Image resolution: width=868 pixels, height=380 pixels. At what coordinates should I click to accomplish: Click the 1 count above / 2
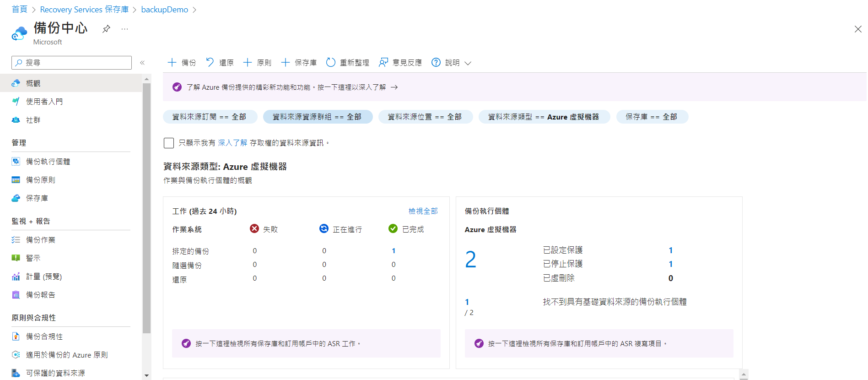point(467,302)
